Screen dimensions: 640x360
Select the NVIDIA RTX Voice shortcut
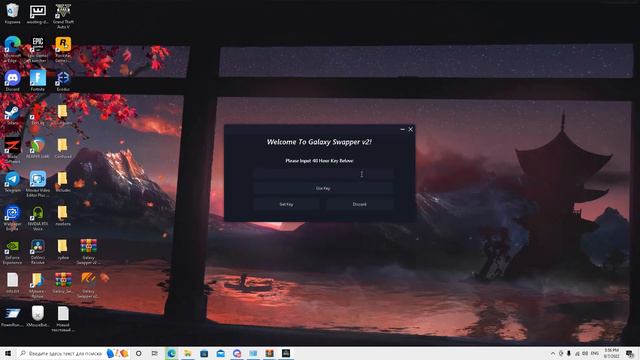tap(38, 218)
